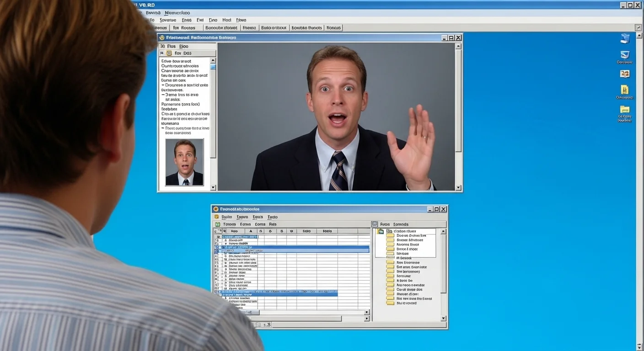644x351 pixels.
Task: Click the 'Boxubke thunots' toolbar button
Action: [306, 28]
